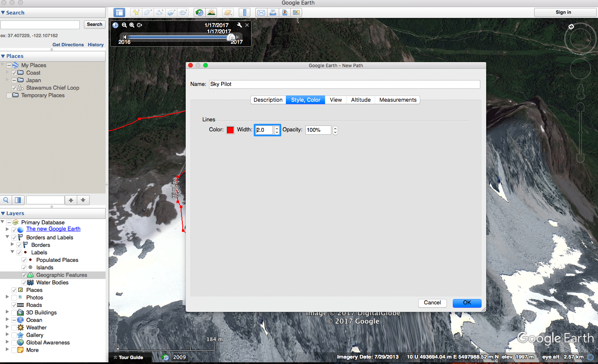Zoom in the time slider range
This screenshot has width=598, height=364.
(132, 25)
